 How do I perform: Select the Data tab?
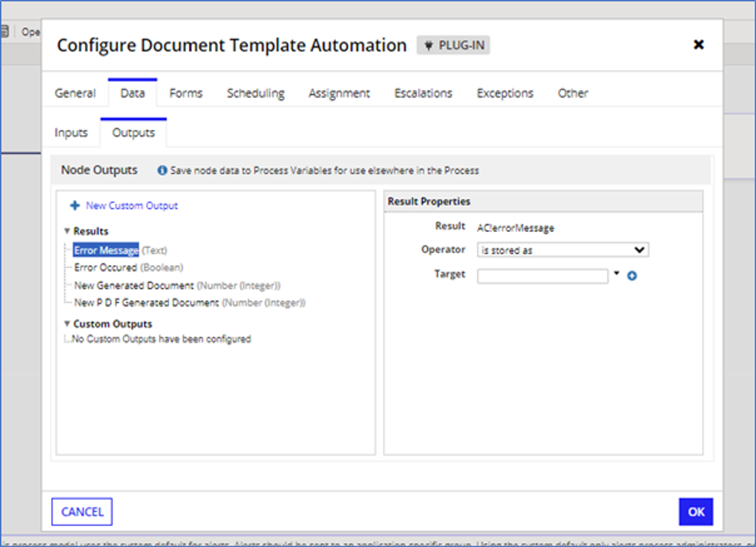click(133, 93)
